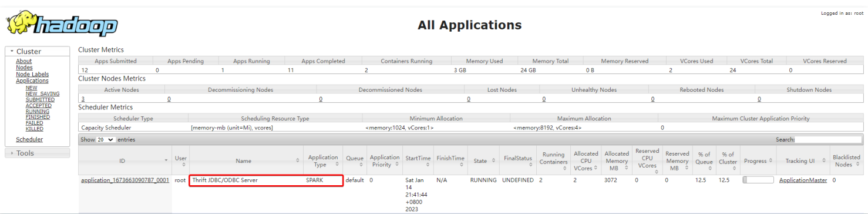Open the Scheduler link

29,139
